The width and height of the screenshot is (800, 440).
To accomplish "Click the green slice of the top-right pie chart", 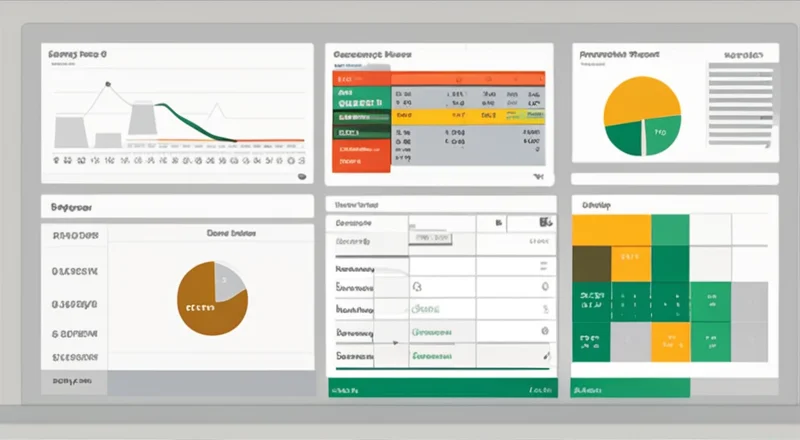I will (x=625, y=139).
